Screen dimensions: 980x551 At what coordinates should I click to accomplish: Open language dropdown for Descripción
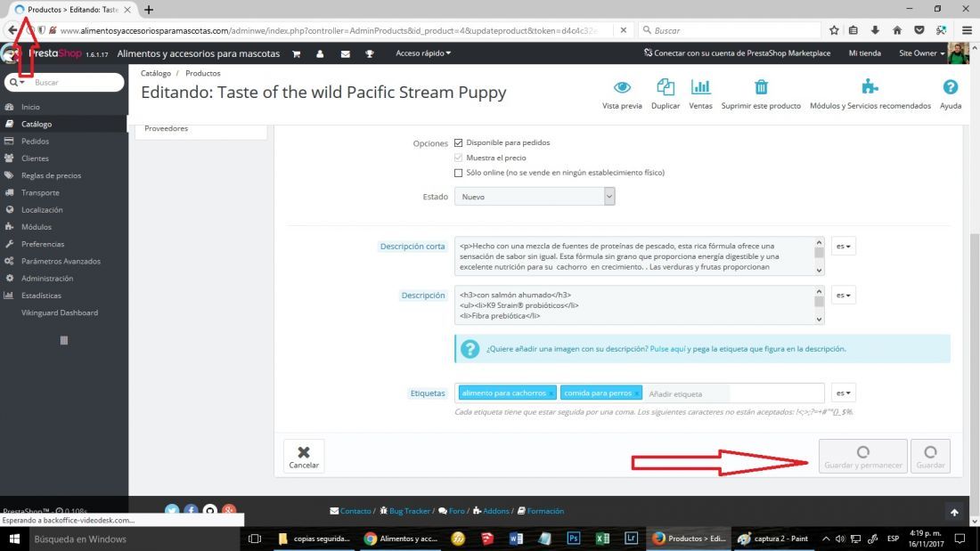tap(843, 295)
